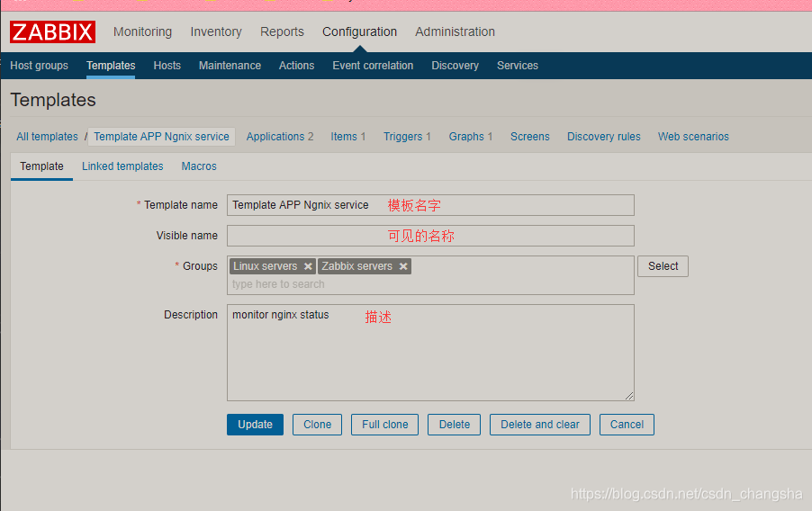Open Event correlation submenu
812x511 pixels.
pos(373,66)
